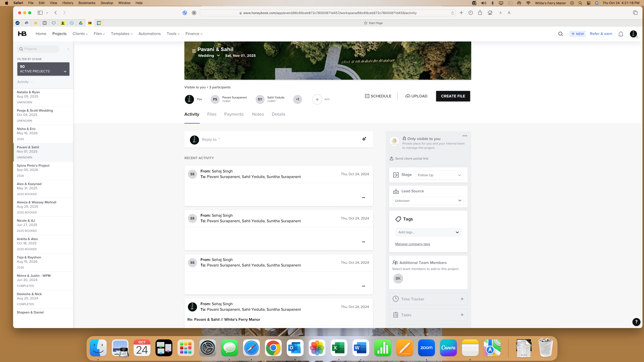
Task: Switch to the Payments tab
Action: [x=234, y=114]
